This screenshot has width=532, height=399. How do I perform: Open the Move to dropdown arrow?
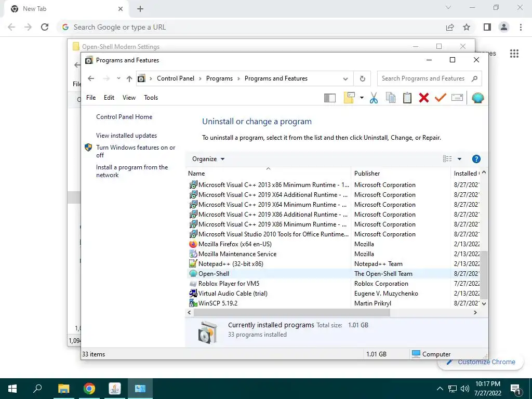[x=362, y=98]
